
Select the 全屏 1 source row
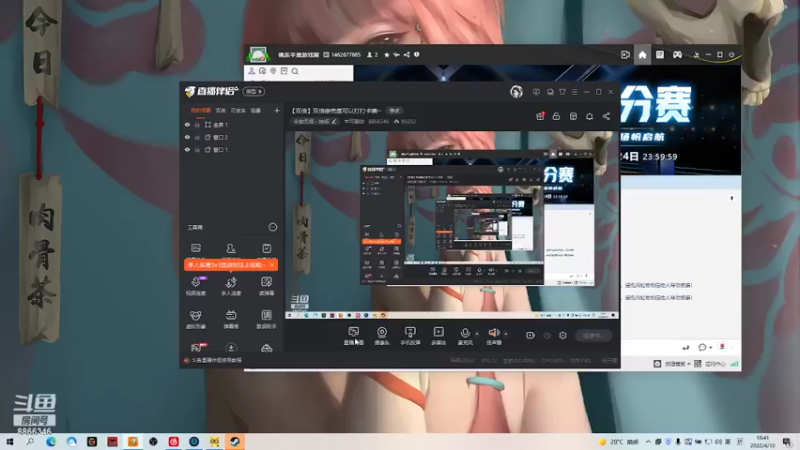(x=232, y=124)
